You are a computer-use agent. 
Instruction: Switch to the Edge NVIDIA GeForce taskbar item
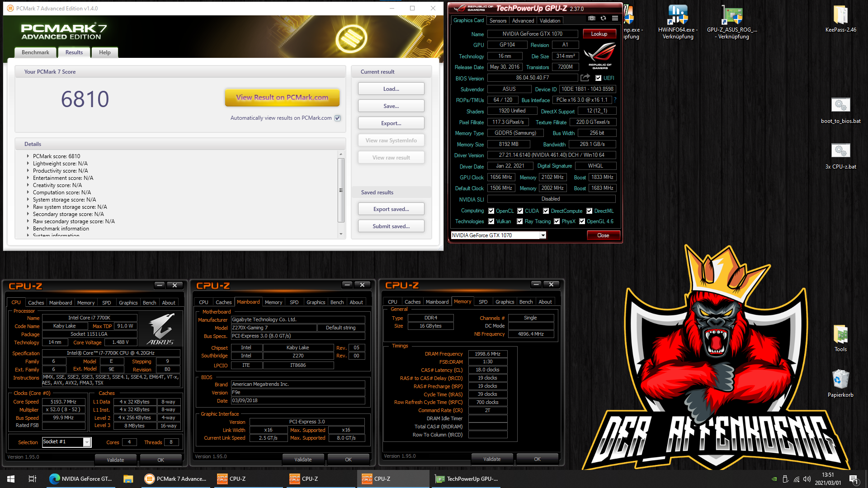click(x=81, y=479)
